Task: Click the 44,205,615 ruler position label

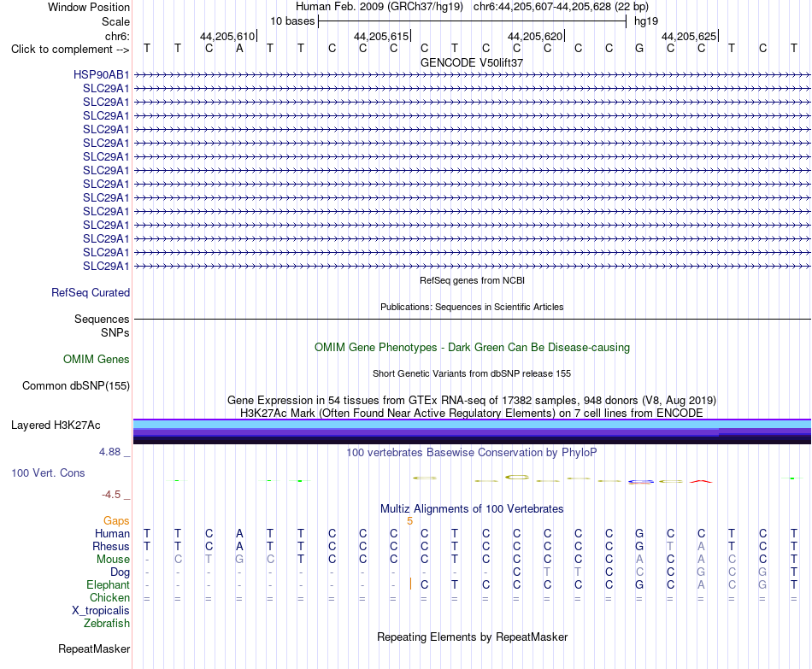Action: click(381, 36)
